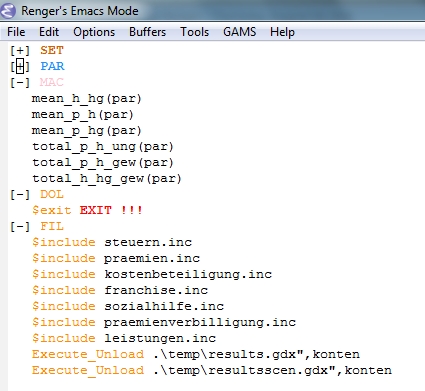425x391 pixels.
Task: Click the $include leistungen.inc line
Action: point(124,338)
